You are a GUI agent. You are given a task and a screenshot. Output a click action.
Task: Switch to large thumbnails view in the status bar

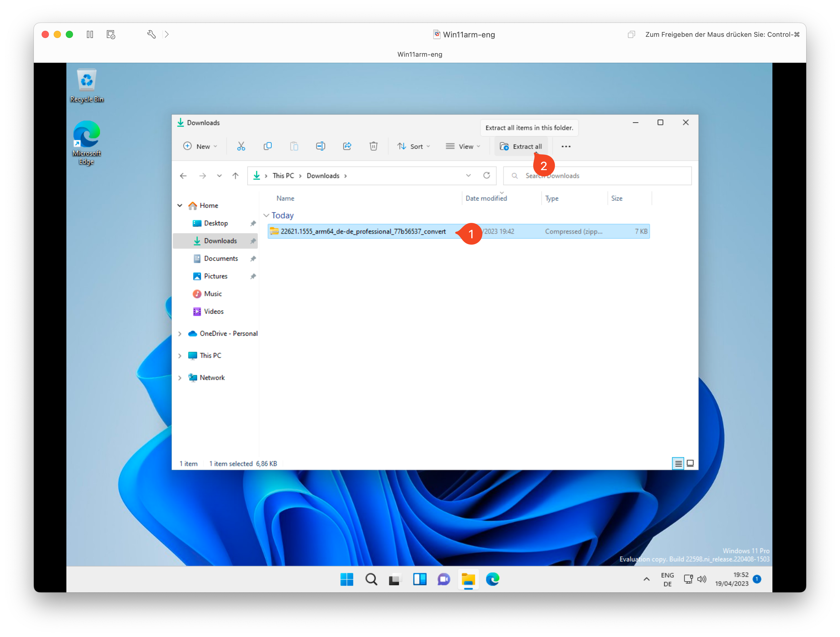(x=690, y=464)
